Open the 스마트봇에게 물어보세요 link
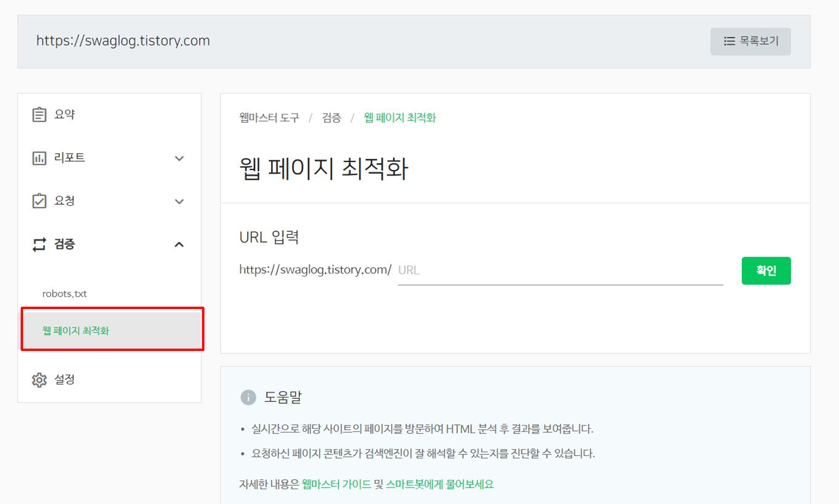This screenshot has height=504, width=839. tap(440, 484)
